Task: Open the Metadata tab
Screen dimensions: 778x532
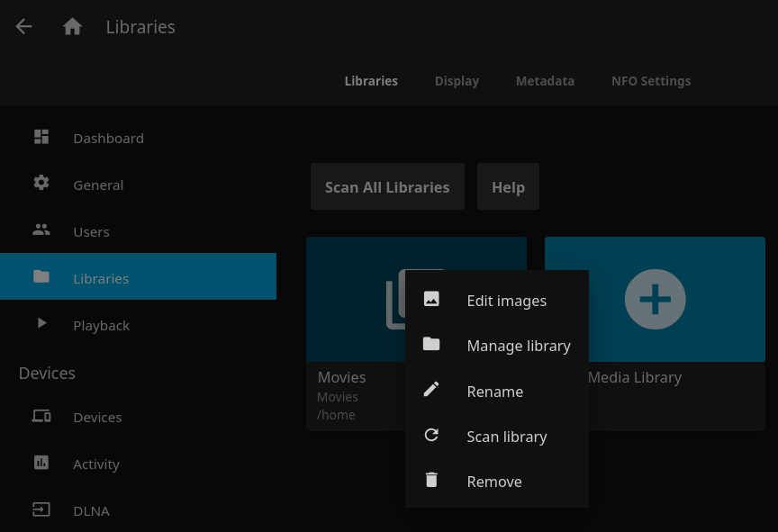Action: click(545, 81)
